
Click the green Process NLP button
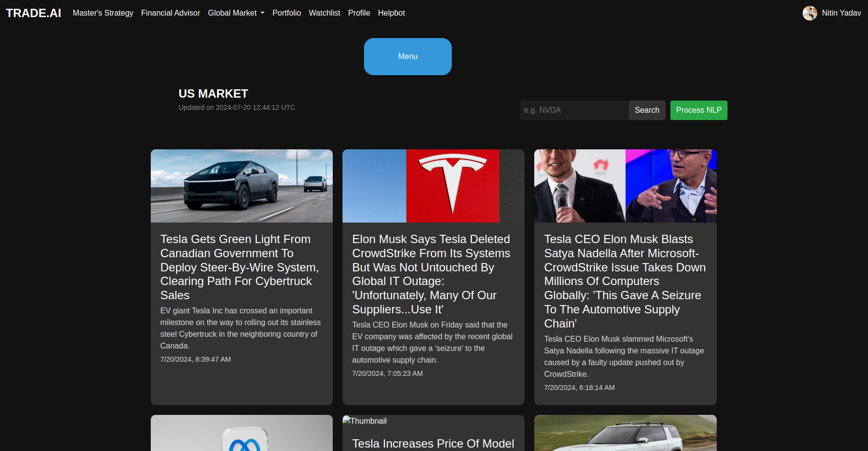(x=699, y=110)
